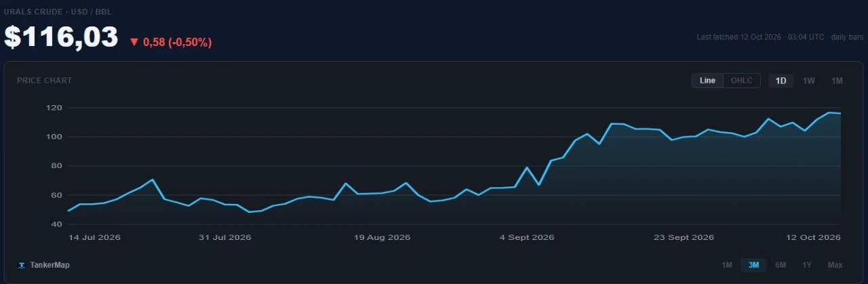Set chart range to 3M

[753, 264]
